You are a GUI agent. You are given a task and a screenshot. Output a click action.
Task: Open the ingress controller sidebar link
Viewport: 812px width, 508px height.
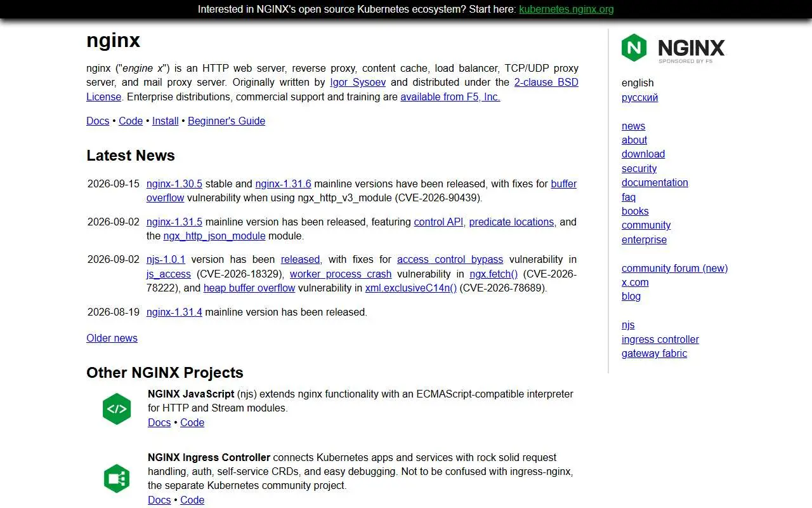tap(660, 340)
